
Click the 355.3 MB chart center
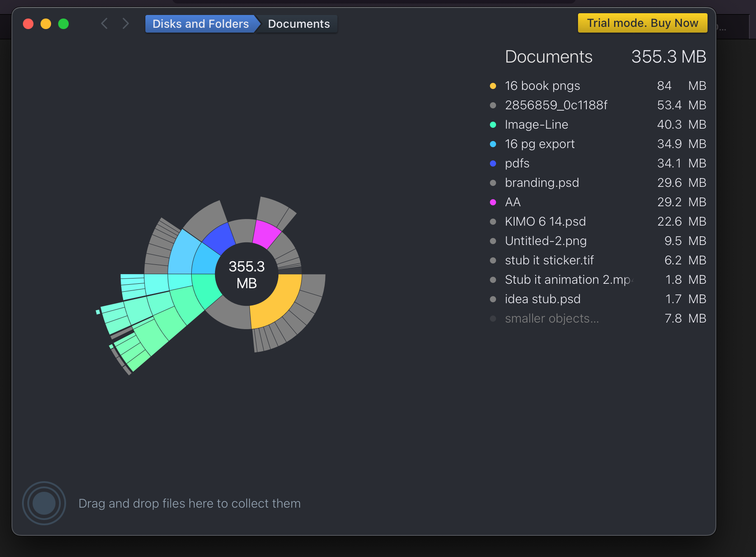pos(247,275)
